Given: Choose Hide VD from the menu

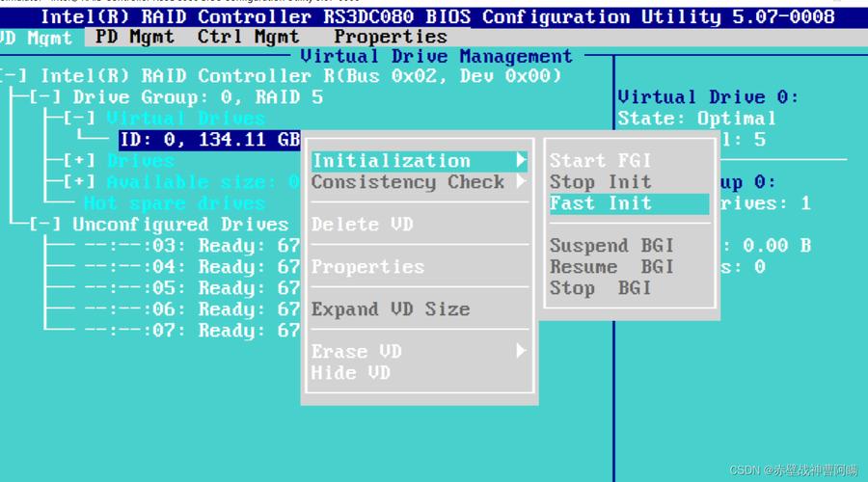Looking at the screenshot, I should [x=350, y=372].
